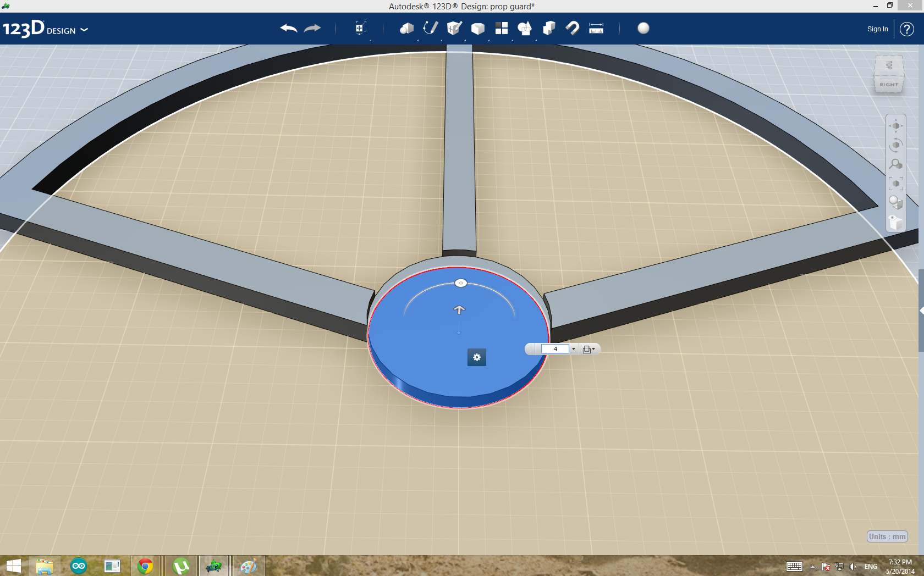Click Sign In link
924x576 pixels.
pos(877,29)
